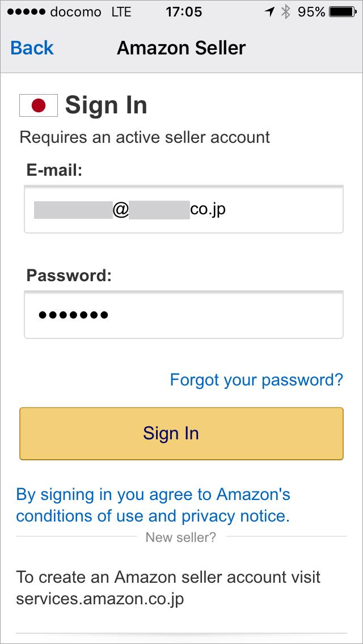Tap the docomo carrier name
Viewport: 363px width, 644px height.
(76, 12)
